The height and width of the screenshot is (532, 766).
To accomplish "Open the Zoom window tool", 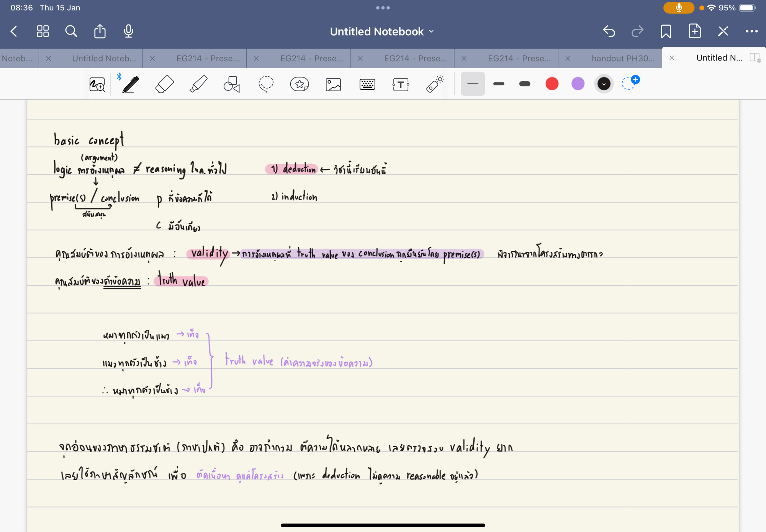I will [97, 84].
